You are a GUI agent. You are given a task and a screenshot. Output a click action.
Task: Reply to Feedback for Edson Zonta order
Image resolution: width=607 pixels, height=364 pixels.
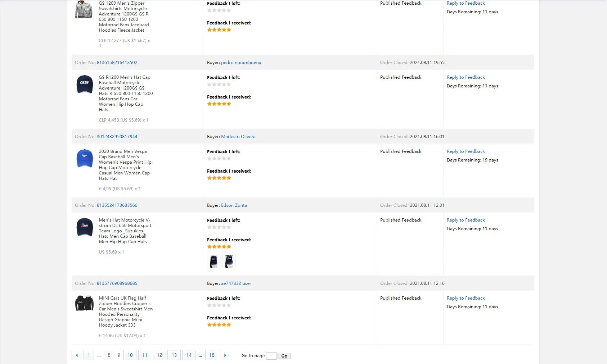click(x=466, y=220)
